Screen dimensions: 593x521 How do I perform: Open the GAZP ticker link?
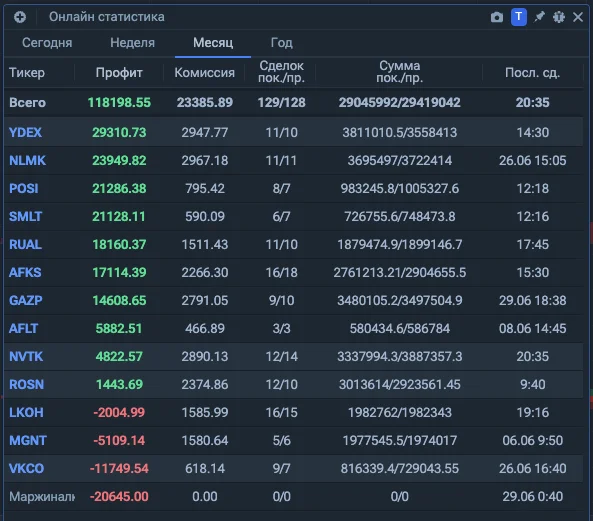tap(26, 301)
